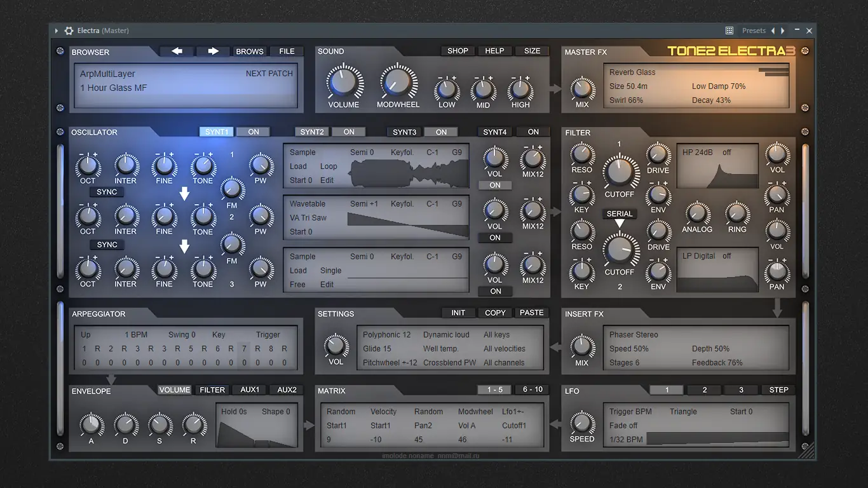Switch to the SYNT4 layer tab
Screen dimensions: 868x488
(x=495, y=132)
